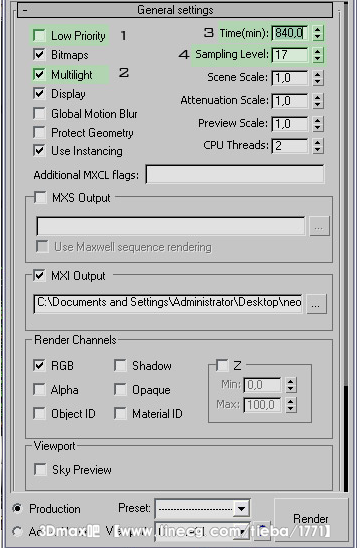
Task: Click the Z Min spinner arrows
Action: click(x=291, y=385)
